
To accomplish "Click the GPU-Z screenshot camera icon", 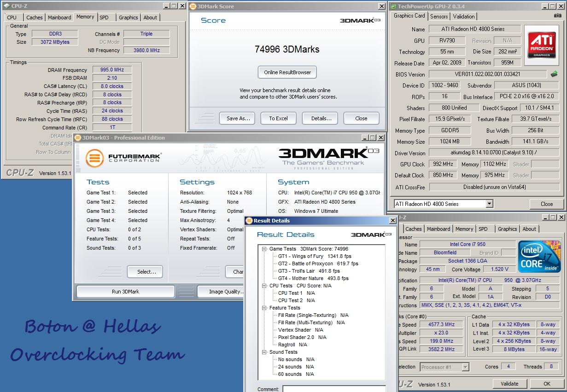I will coord(558,16).
